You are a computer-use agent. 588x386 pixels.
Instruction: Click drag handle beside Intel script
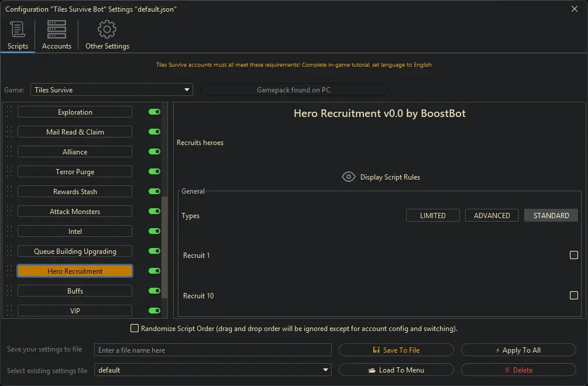pyautogui.click(x=9, y=232)
